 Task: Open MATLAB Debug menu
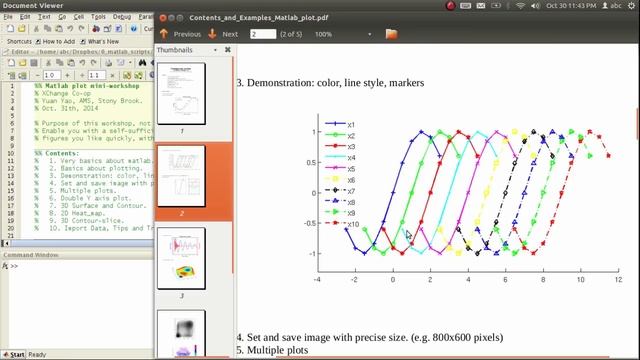tap(122, 17)
